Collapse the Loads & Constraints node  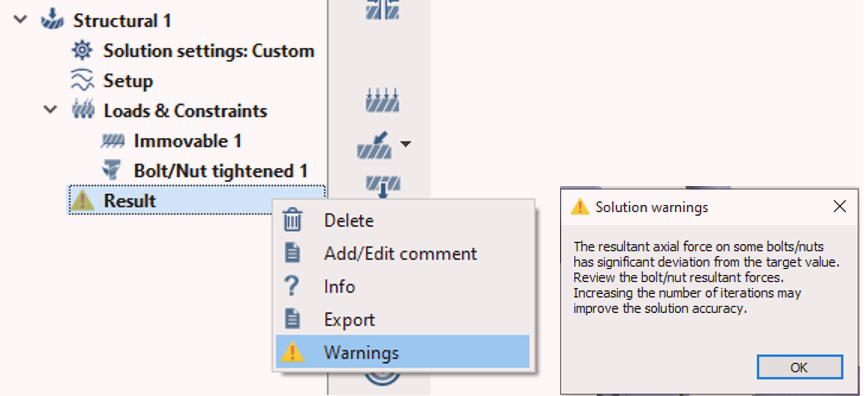tap(50, 110)
